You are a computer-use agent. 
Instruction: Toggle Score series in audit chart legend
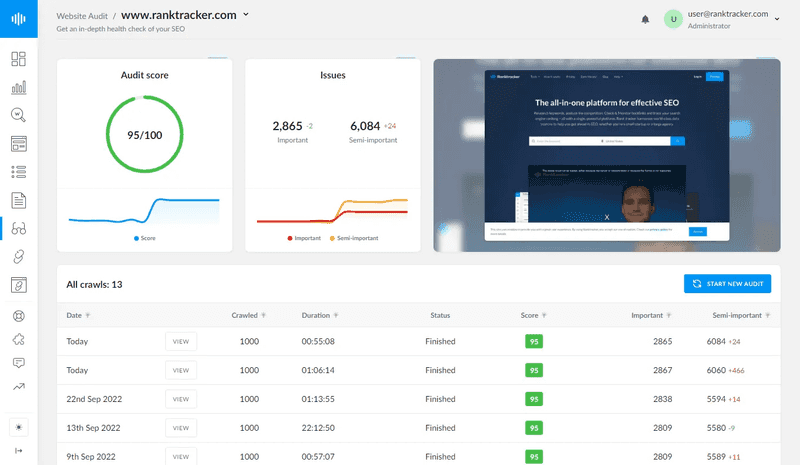(x=144, y=238)
